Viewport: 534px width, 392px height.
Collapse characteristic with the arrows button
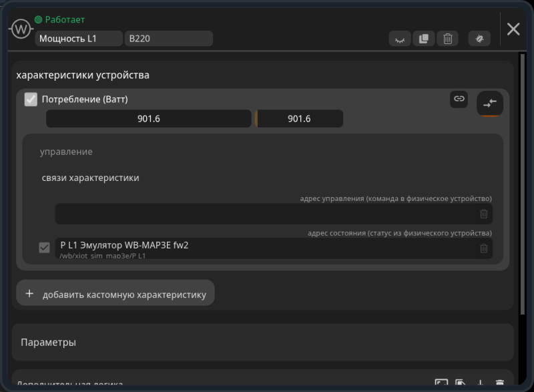tap(490, 104)
